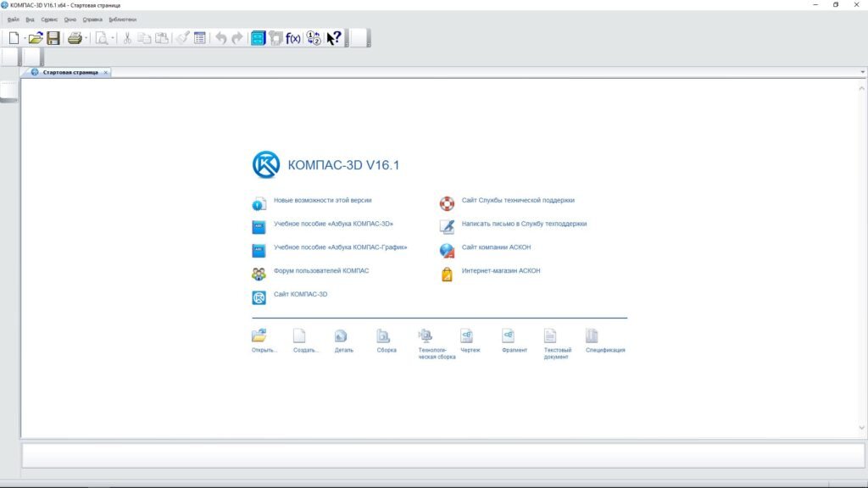Click the scroll up arrow on start page
The image size is (868, 488).
pyautogui.click(x=861, y=88)
